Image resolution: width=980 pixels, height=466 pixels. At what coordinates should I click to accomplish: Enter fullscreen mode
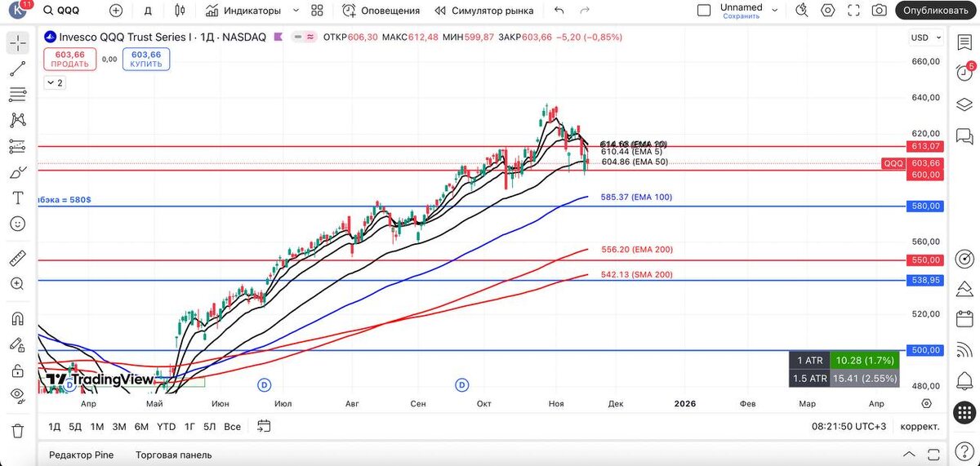point(853,11)
